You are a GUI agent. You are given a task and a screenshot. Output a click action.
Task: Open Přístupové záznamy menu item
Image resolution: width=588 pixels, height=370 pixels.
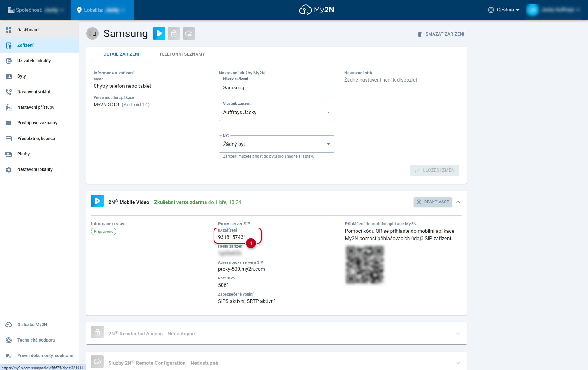coord(39,123)
